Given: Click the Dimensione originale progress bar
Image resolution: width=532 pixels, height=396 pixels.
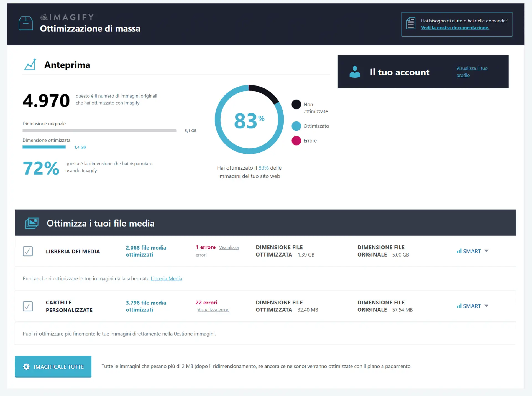Looking at the screenshot, I should point(99,131).
